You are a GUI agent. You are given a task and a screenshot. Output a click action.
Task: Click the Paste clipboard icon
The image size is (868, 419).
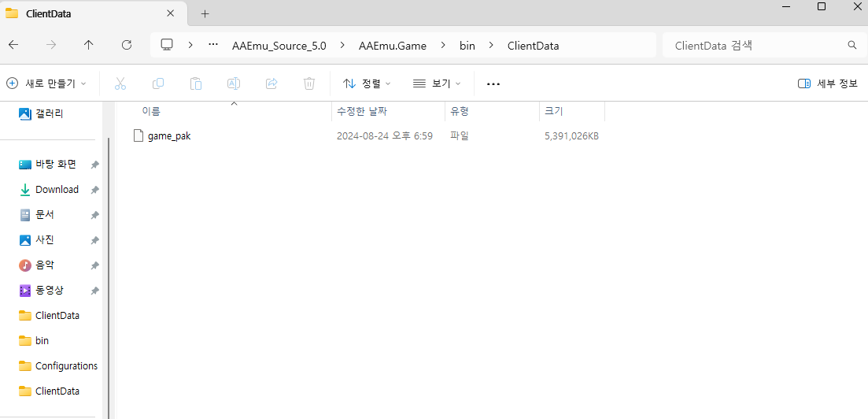[x=195, y=83]
